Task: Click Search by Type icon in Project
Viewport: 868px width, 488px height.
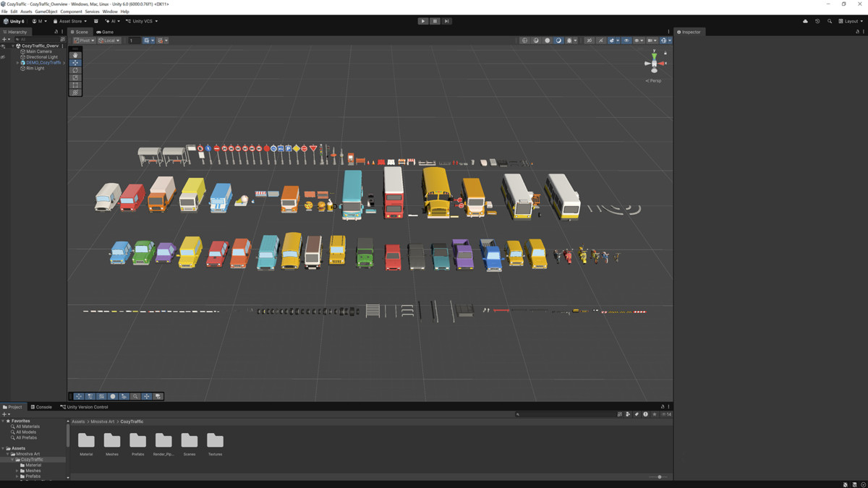Action: pyautogui.click(x=628, y=414)
